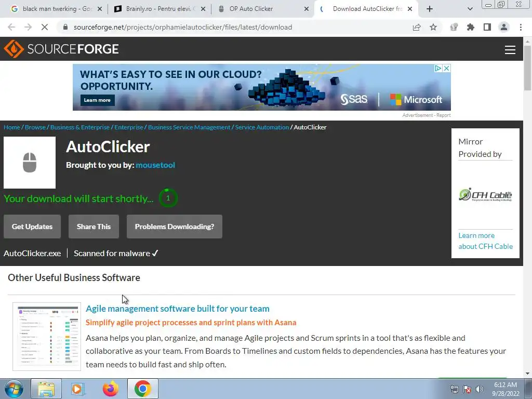Click the AutoClicker.exe filename text
The height and width of the screenshot is (399, 532).
[32, 254]
